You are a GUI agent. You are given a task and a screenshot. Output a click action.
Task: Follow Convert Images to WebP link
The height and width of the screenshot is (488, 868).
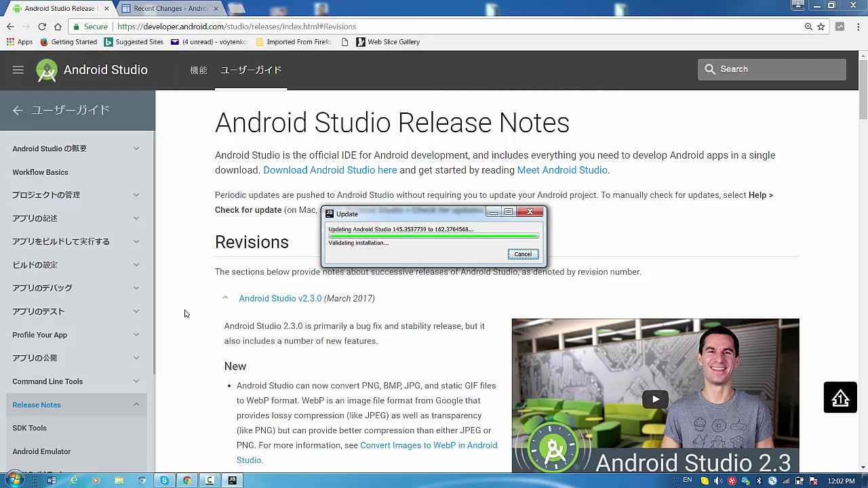coord(367,453)
